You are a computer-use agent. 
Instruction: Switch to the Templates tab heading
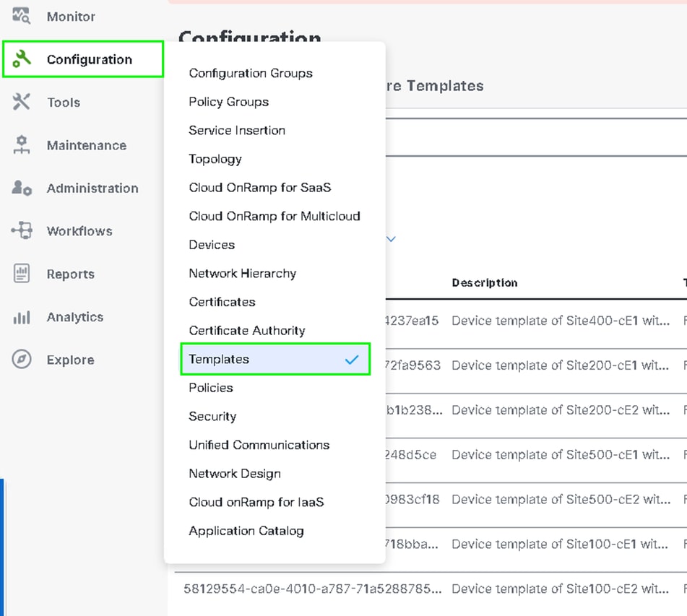[x=435, y=86]
